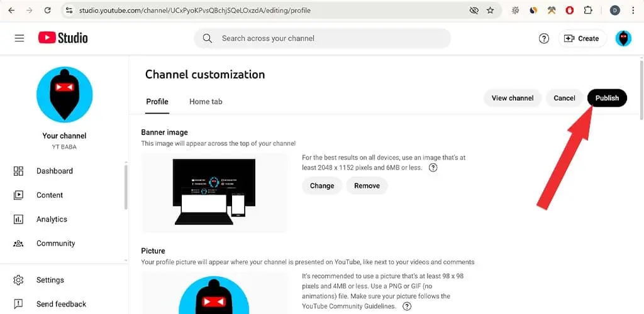Bookmark this page with star icon
The height and width of the screenshot is (314, 644).
pos(490,11)
